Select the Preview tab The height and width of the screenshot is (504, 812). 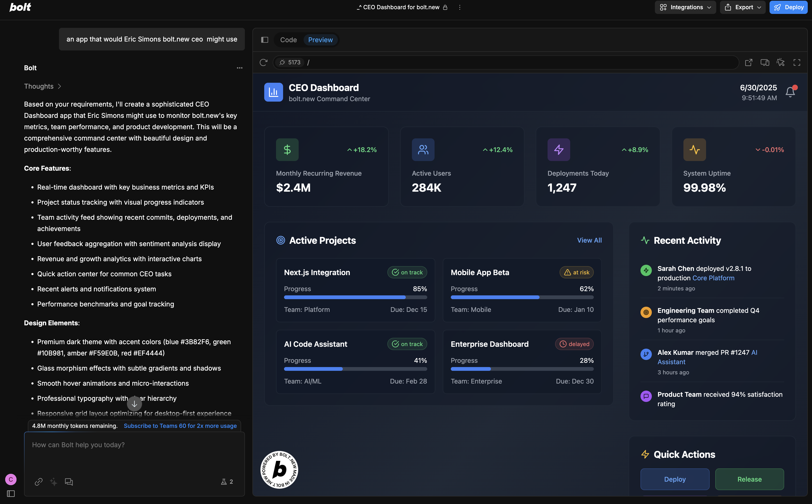[x=320, y=40]
